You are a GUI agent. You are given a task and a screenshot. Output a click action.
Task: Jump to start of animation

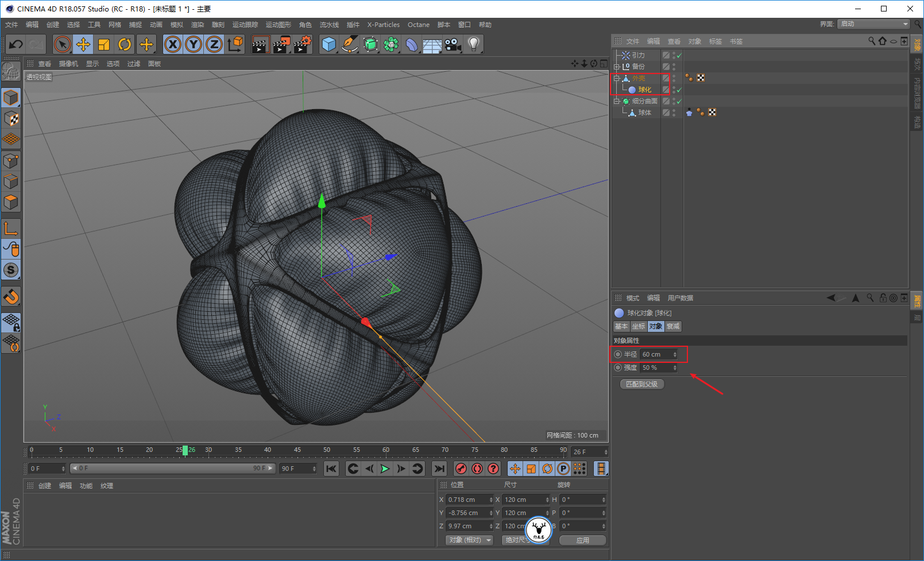[331, 469]
